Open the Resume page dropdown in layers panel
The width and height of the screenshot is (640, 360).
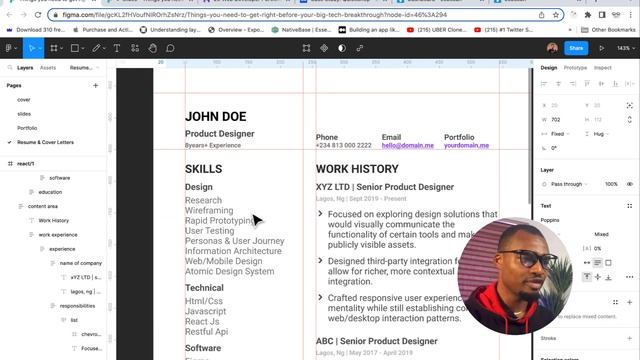(x=84, y=68)
